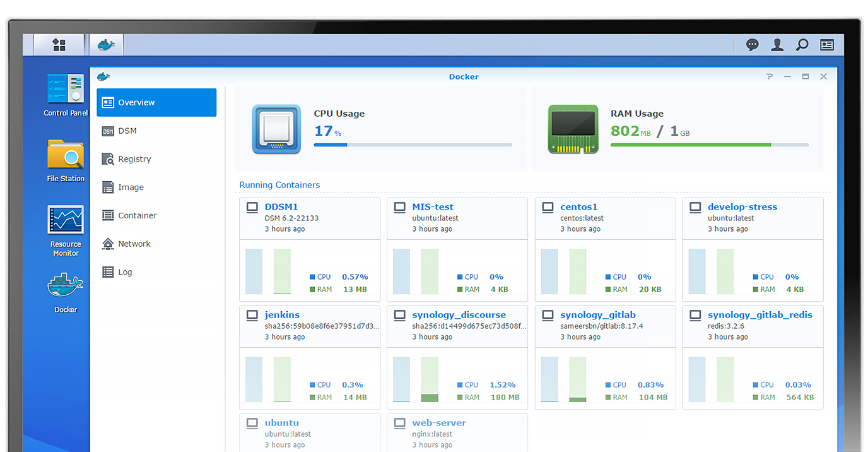
Task: Click the Docker whale icon in the taskbar
Action: (x=106, y=44)
